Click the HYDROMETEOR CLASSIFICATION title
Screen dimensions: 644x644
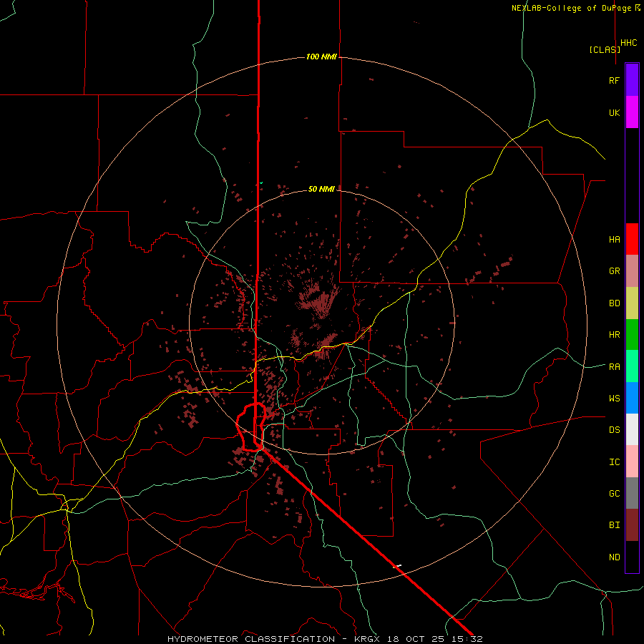251,639
